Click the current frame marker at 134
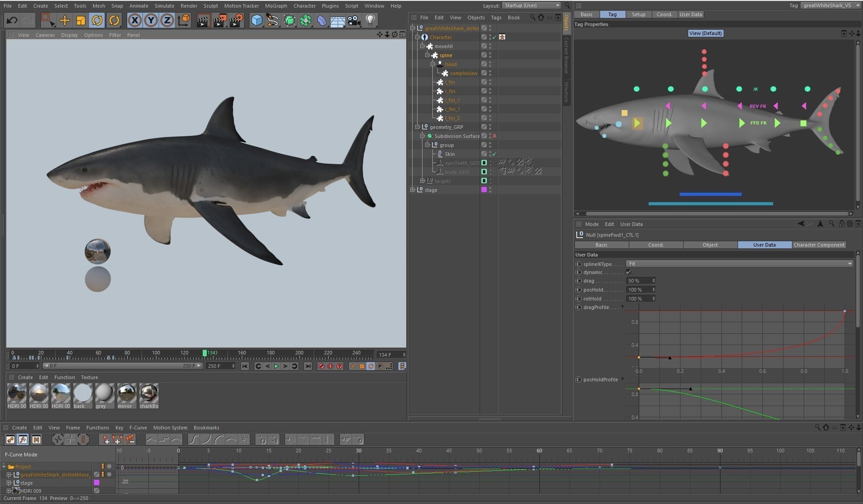Image resolution: width=863 pixels, height=504 pixels. coord(205,353)
